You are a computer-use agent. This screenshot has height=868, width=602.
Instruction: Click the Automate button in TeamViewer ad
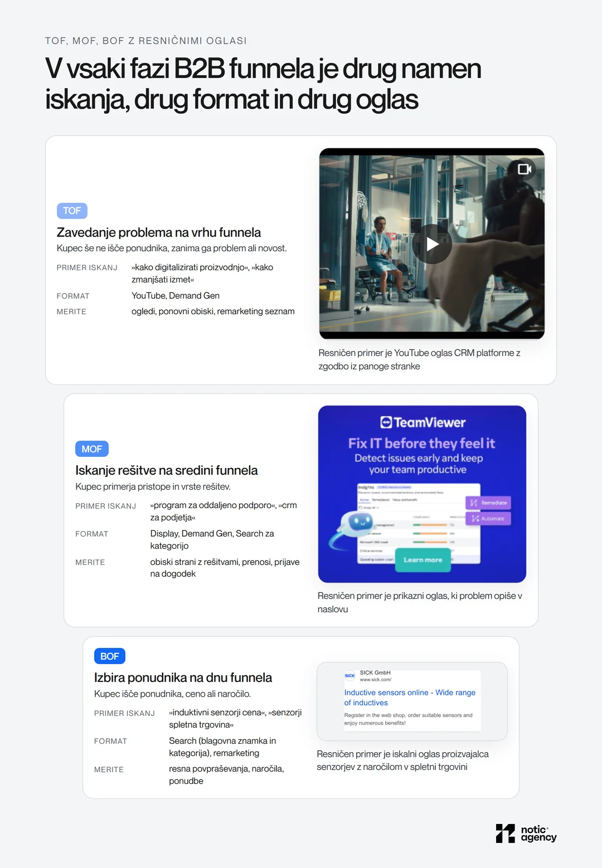click(x=488, y=519)
